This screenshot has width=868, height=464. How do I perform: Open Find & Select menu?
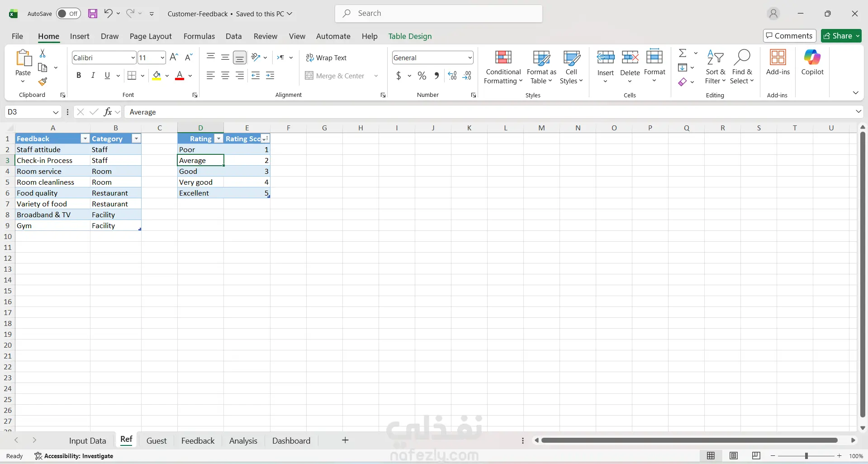(x=742, y=67)
